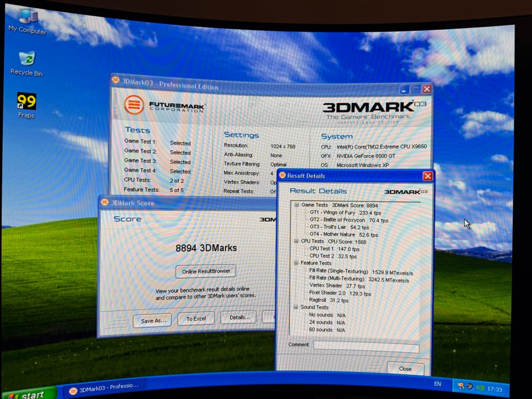The height and width of the screenshot is (399, 532).
Task: Select the Vertex Shader result row
Action: coord(337,286)
